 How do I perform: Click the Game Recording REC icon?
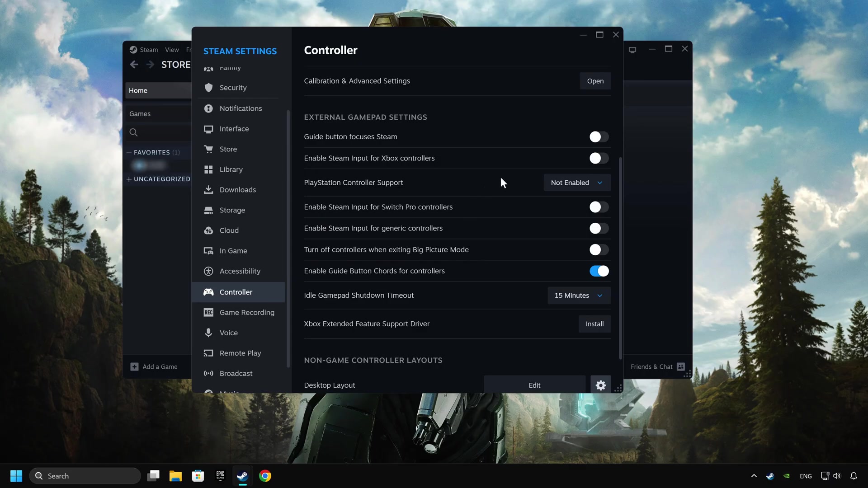point(208,312)
